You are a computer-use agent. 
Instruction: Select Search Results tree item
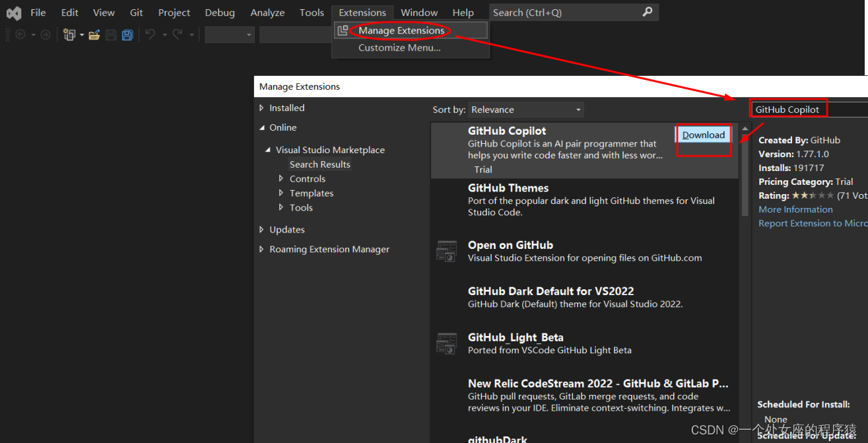pyautogui.click(x=319, y=164)
